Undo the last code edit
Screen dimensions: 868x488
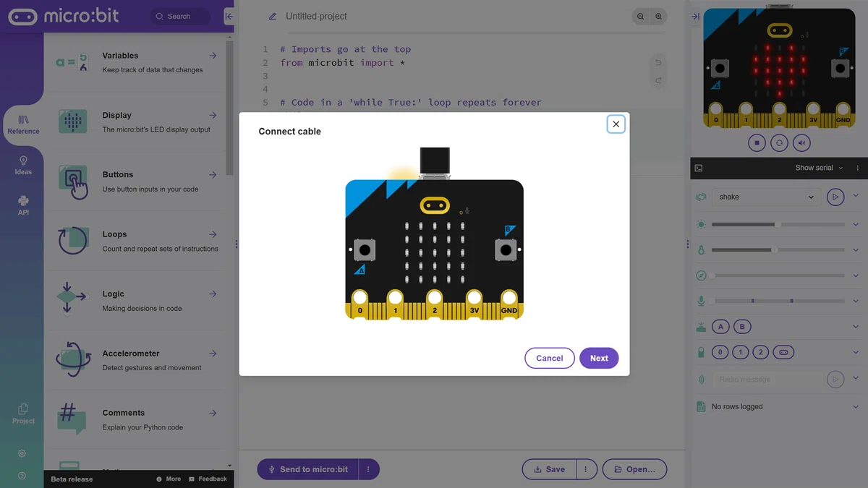tap(658, 62)
